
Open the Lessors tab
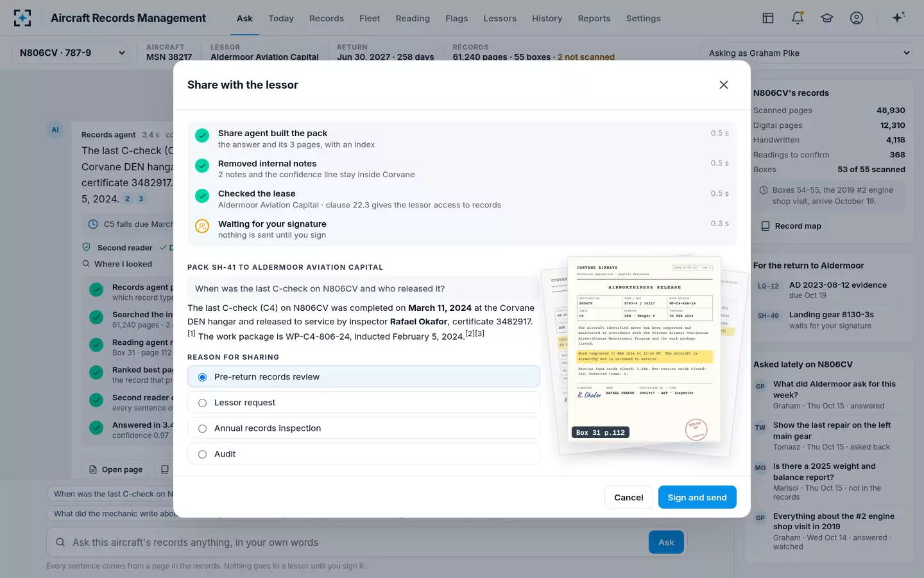500,19
